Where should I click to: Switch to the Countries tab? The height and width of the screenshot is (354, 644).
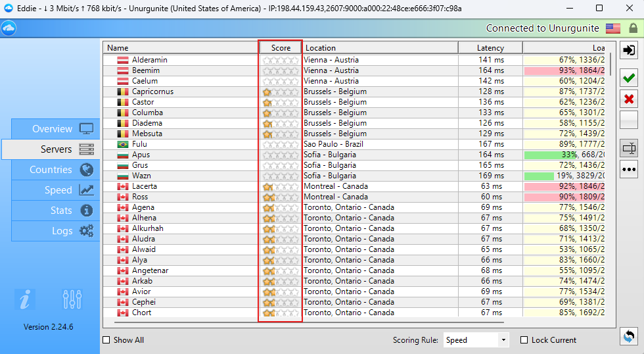[55, 169]
